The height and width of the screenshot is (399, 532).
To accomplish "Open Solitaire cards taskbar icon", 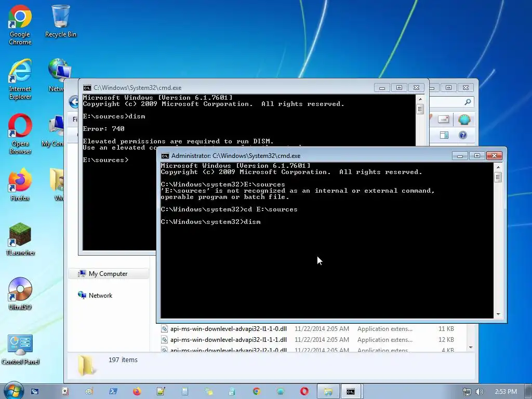I will click(65, 392).
